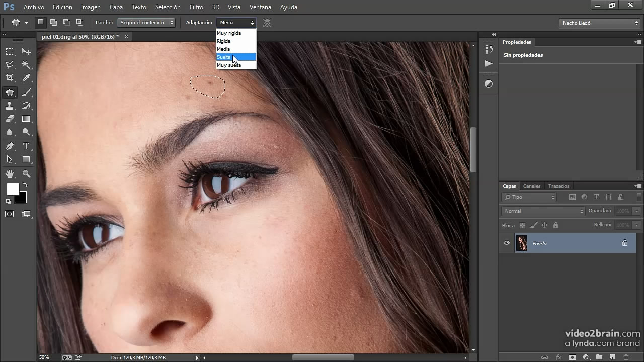Close the piel 01.dng document tab

coord(127,37)
